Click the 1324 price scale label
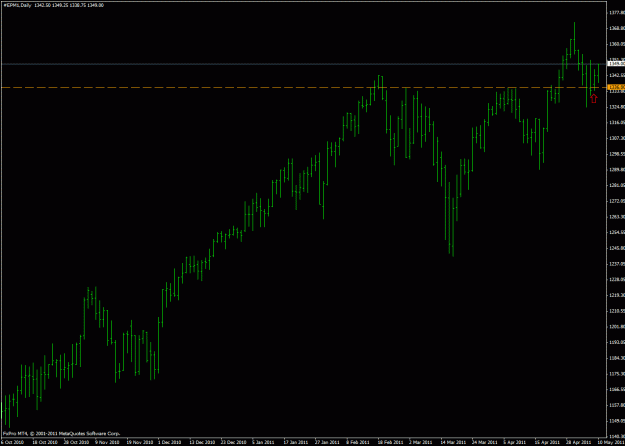 (616, 107)
